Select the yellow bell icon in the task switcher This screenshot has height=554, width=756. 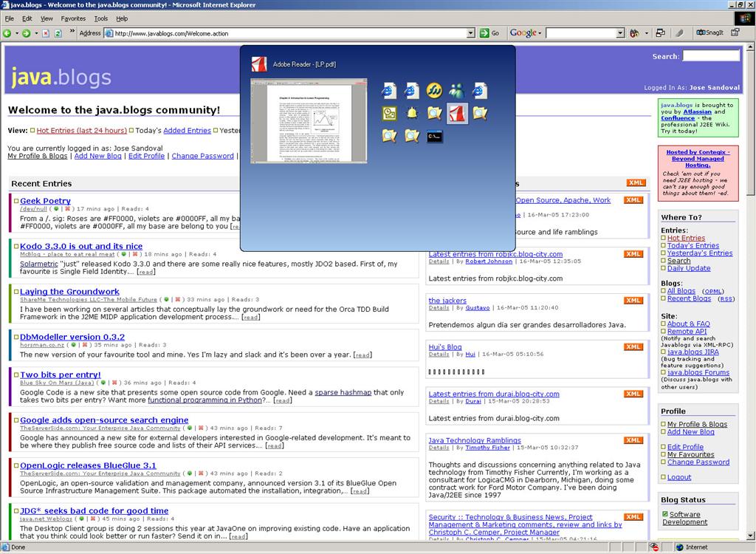pyautogui.click(x=411, y=113)
